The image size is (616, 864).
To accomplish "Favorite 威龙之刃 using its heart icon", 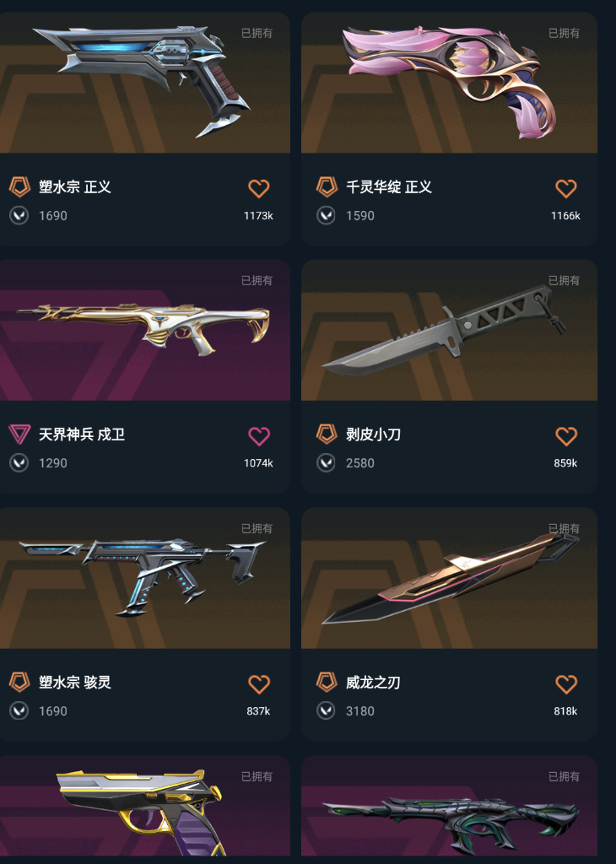I will (566, 684).
